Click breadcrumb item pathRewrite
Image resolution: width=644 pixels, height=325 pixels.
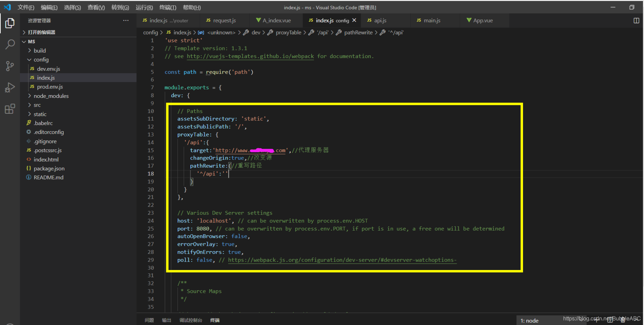[x=358, y=32]
